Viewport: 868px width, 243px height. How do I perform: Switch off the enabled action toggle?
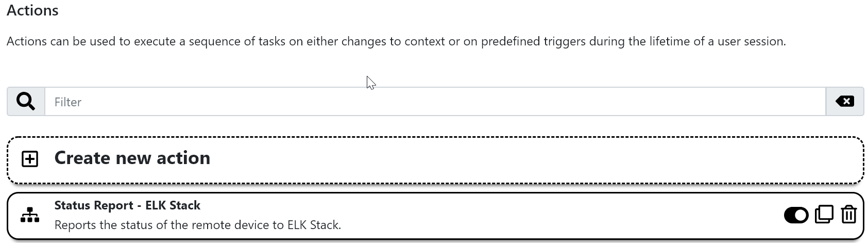point(796,215)
